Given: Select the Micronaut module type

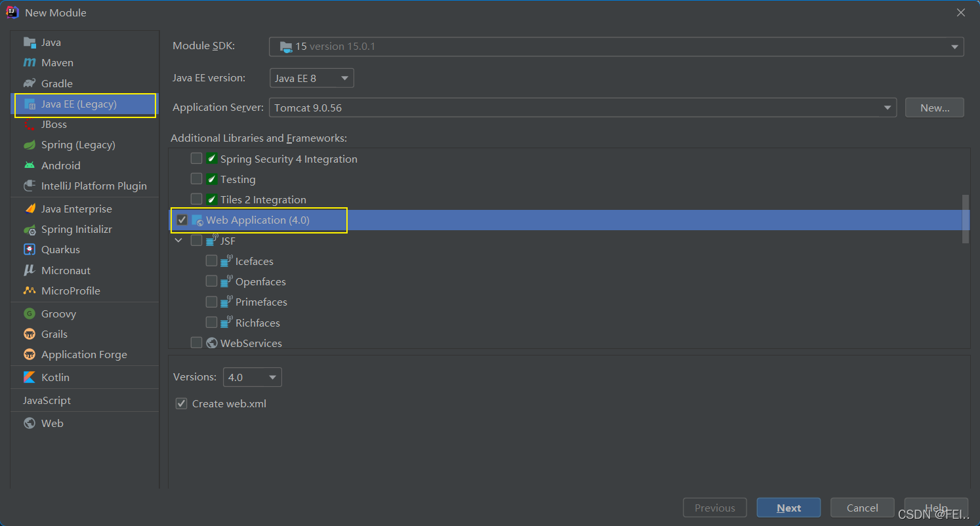Looking at the screenshot, I should point(85,271).
